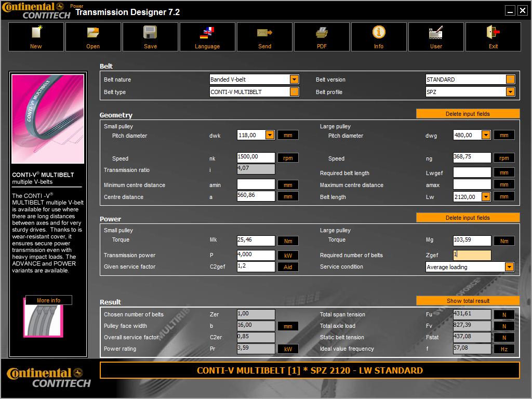532x399 pixels.
Task: Focus the Centre distance a field
Action: click(x=256, y=196)
